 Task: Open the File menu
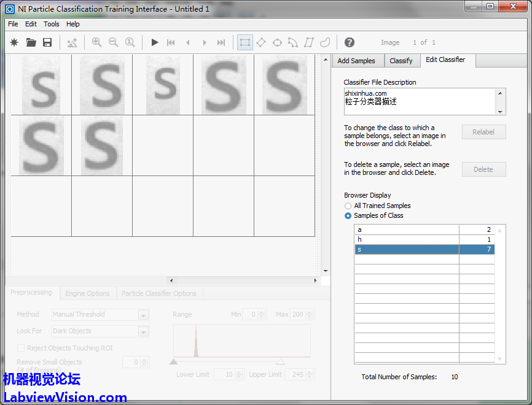coord(13,24)
